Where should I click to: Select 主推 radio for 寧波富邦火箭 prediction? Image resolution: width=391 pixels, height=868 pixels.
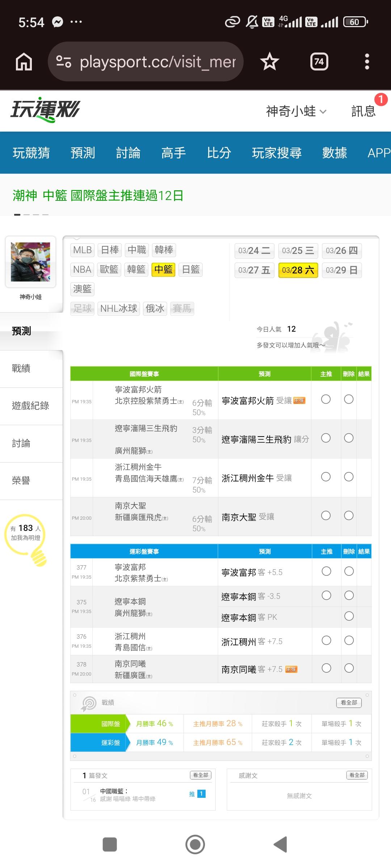[326, 399]
